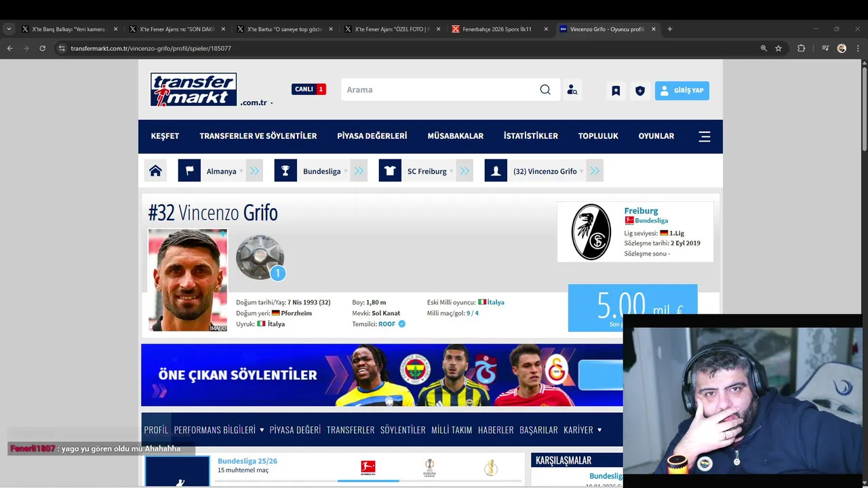Click the shield icon in header
This screenshot has width=868, height=488.
[x=639, y=90]
